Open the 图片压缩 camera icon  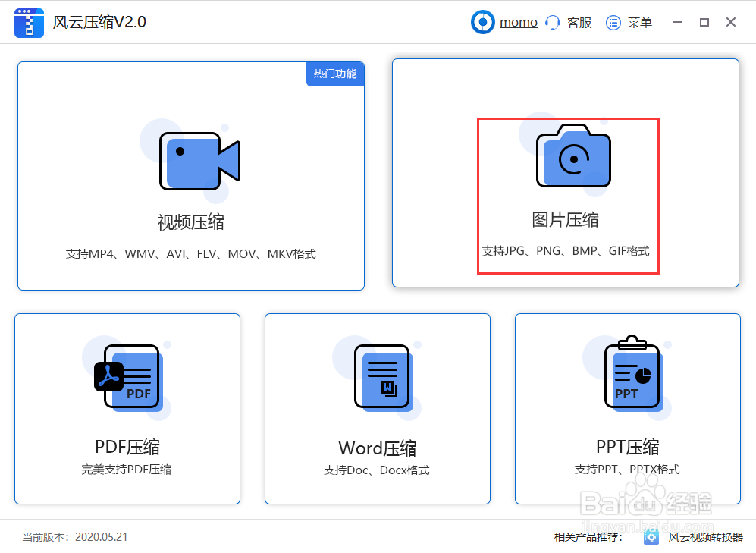point(572,157)
